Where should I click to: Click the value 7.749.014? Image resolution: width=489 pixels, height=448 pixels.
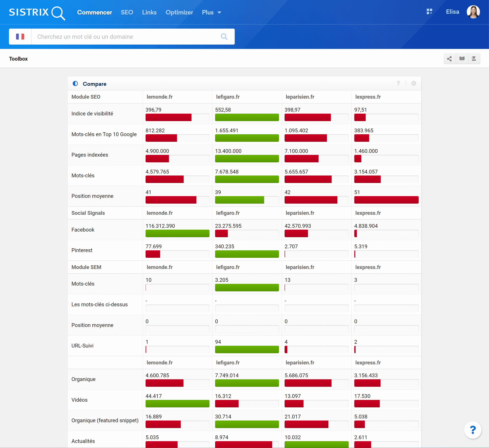coord(227,375)
